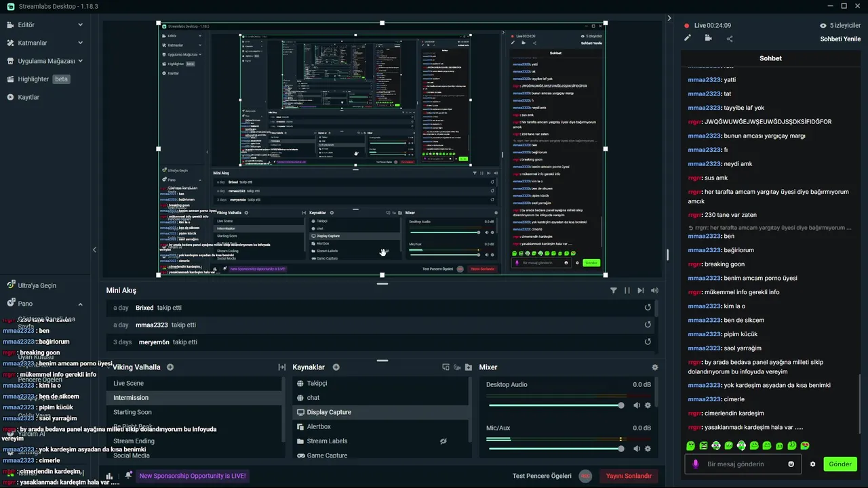Adjust the Desktop Audio volume slider
The width and height of the screenshot is (868, 488).
tap(555, 405)
